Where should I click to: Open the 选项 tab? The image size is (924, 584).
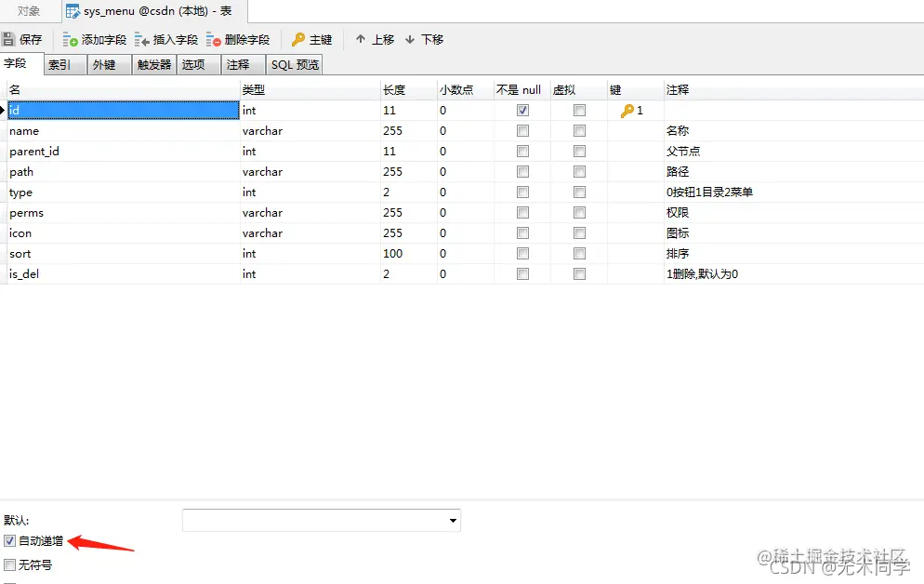tap(199, 65)
